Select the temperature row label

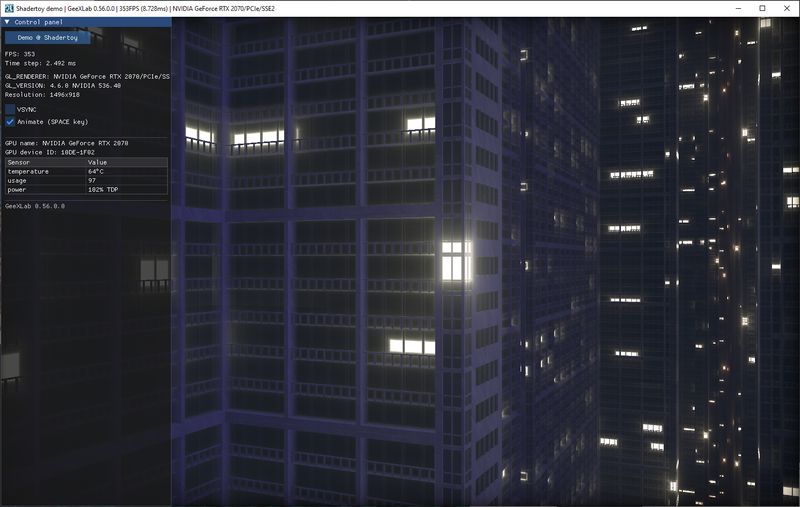coord(28,171)
